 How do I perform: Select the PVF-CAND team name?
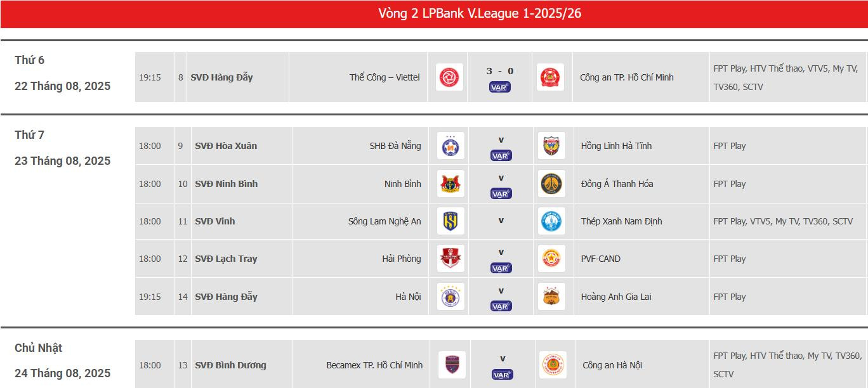pyautogui.click(x=600, y=259)
